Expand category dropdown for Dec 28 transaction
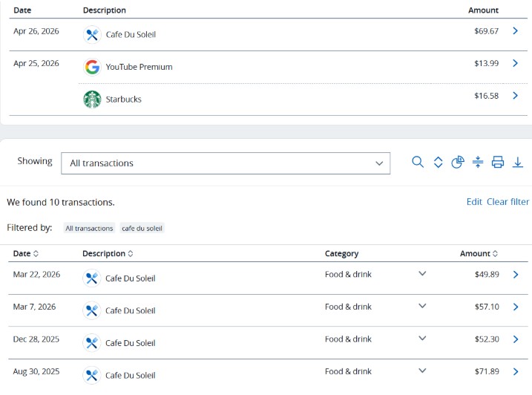 pos(422,339)
